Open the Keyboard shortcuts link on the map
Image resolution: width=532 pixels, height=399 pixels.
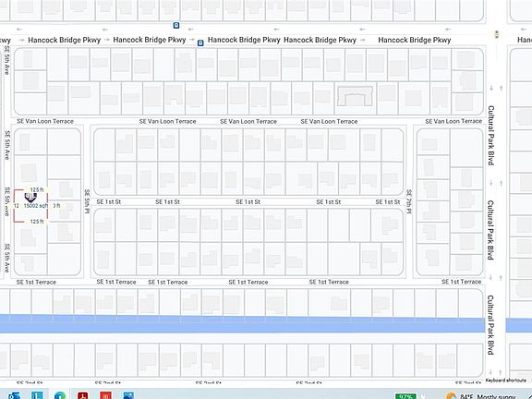505,381
